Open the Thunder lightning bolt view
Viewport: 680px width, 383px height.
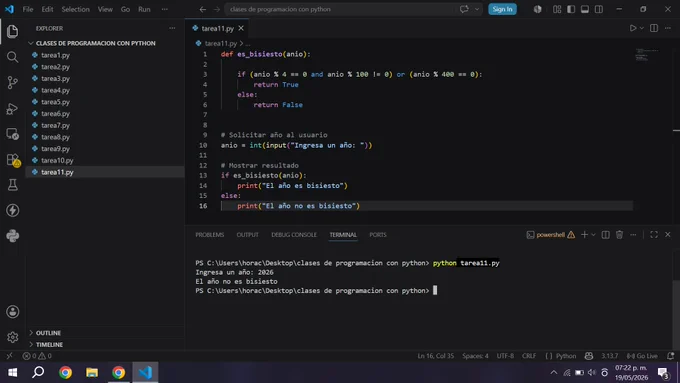coord(13,210)
